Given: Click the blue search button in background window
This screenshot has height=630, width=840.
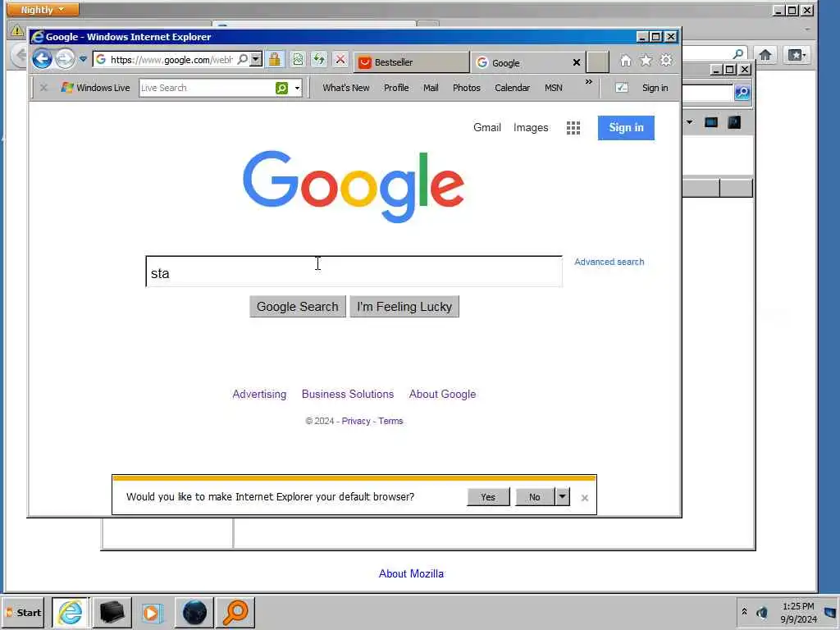Looking at the screenshot, I should [x=742, y=93].
